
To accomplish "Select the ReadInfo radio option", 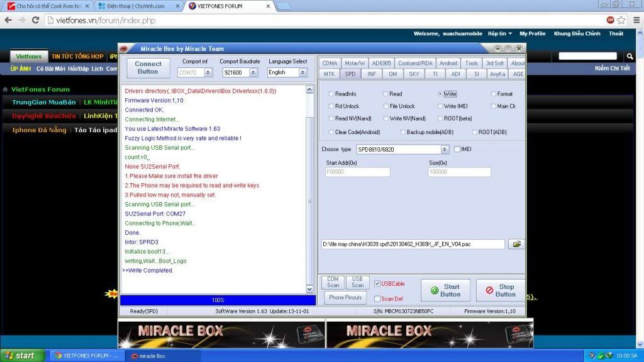I will point(331,94).
